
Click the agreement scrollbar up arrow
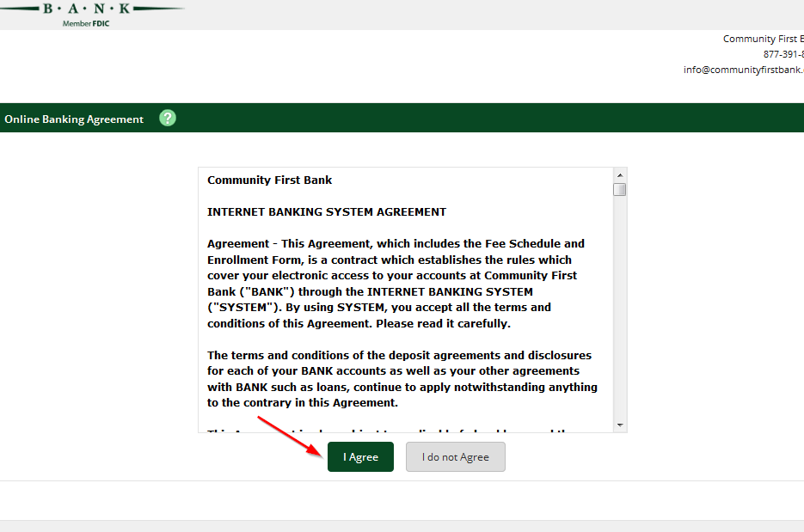pos(620,175)
